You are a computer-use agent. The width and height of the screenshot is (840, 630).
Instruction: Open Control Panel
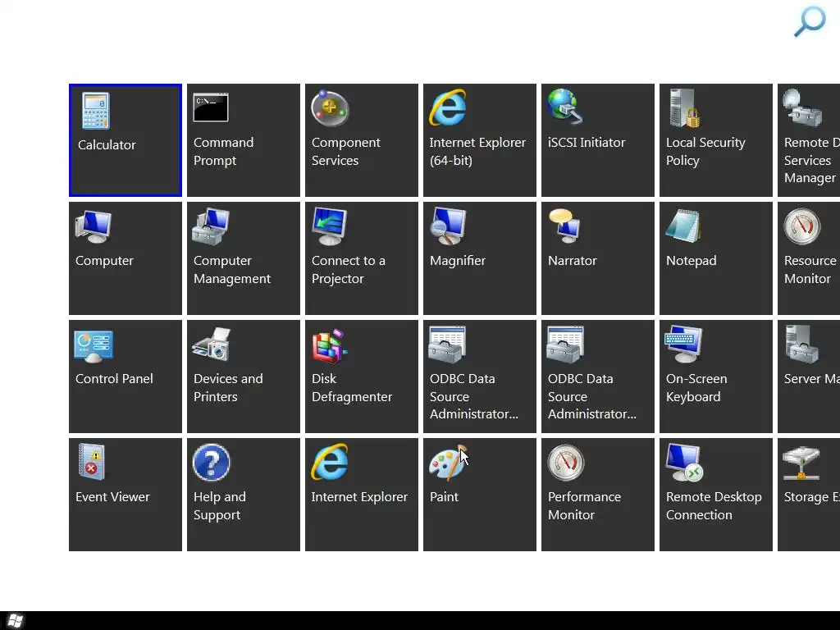pyautogui.click(x=126, y=377)
